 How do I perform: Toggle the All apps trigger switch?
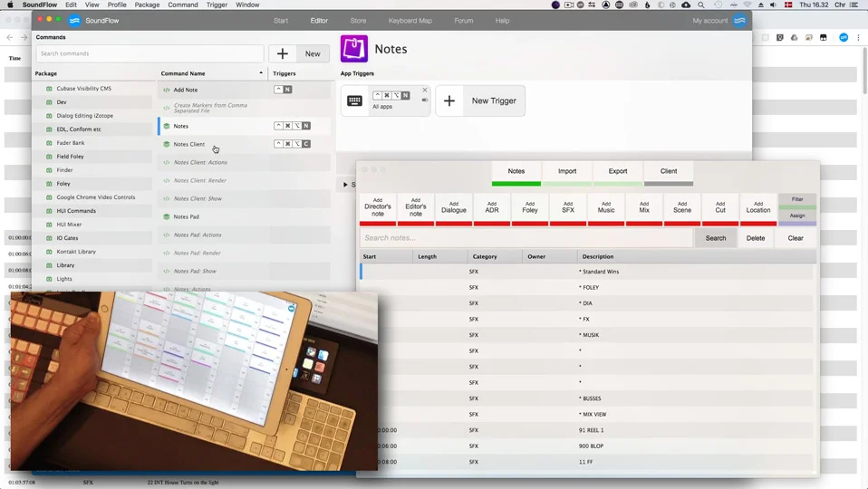coord(425,101)
